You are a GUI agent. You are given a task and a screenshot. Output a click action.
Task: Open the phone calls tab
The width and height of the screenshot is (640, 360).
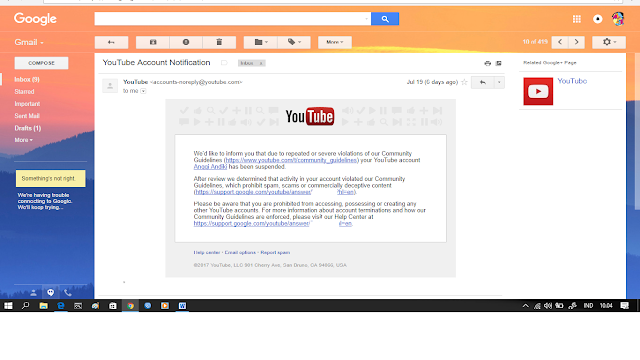[68, 293]
